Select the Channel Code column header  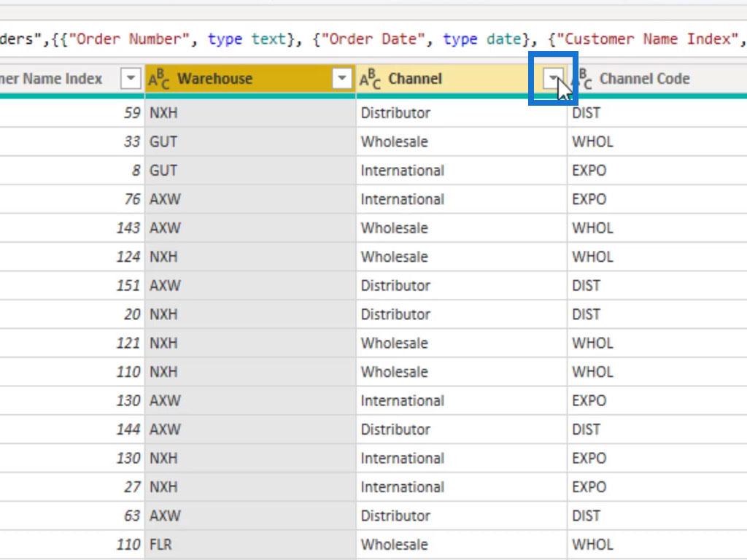657,78
